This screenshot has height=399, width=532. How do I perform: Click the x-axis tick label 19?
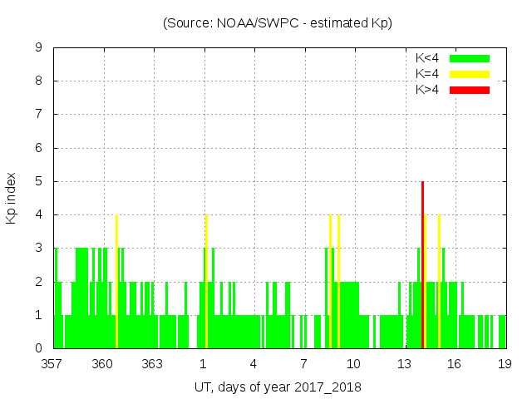504,364
